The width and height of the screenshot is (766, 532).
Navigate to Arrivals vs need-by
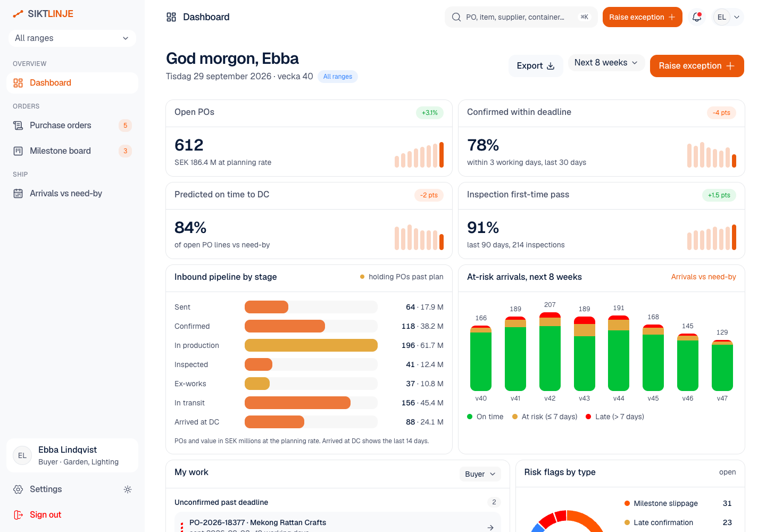72,194
